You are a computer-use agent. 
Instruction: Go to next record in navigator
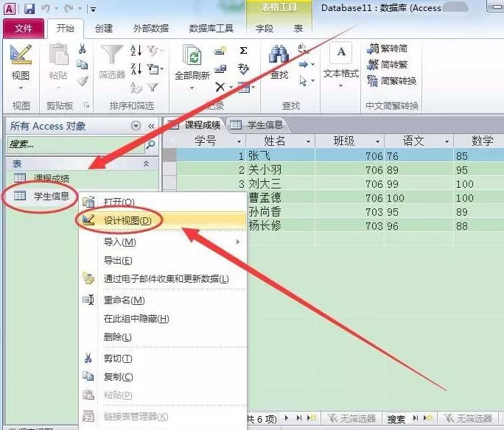coord(287,418)
